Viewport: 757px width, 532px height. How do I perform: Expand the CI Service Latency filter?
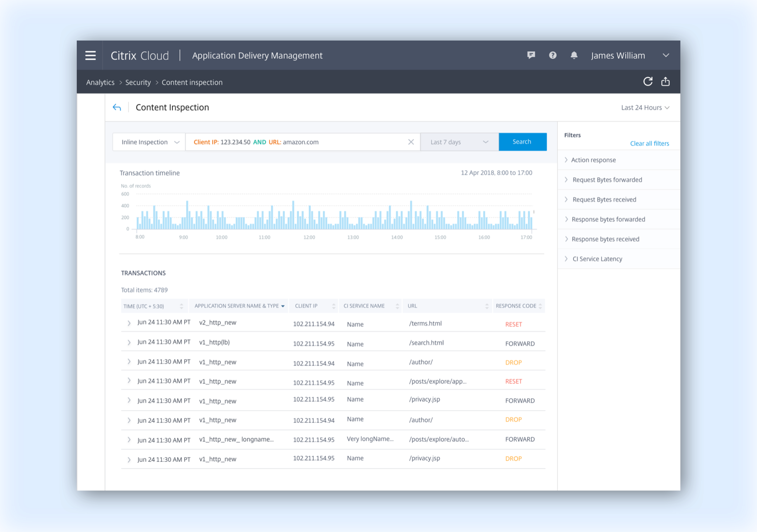(597, 259)
